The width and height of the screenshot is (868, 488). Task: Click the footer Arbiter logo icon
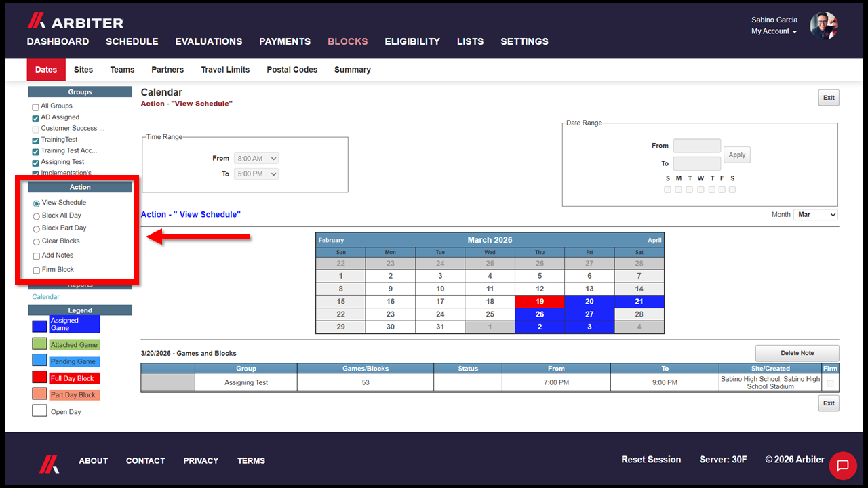(x=48, y=463)
